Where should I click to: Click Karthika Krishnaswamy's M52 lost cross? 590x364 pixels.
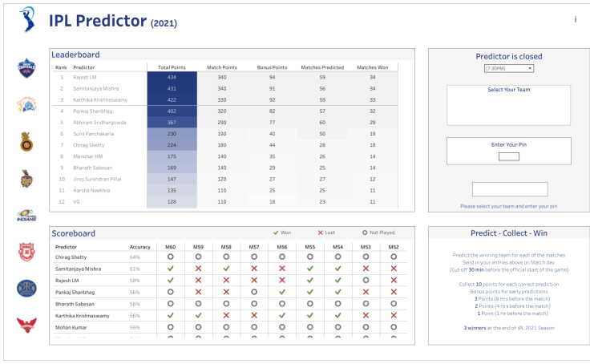coord(394,315)
